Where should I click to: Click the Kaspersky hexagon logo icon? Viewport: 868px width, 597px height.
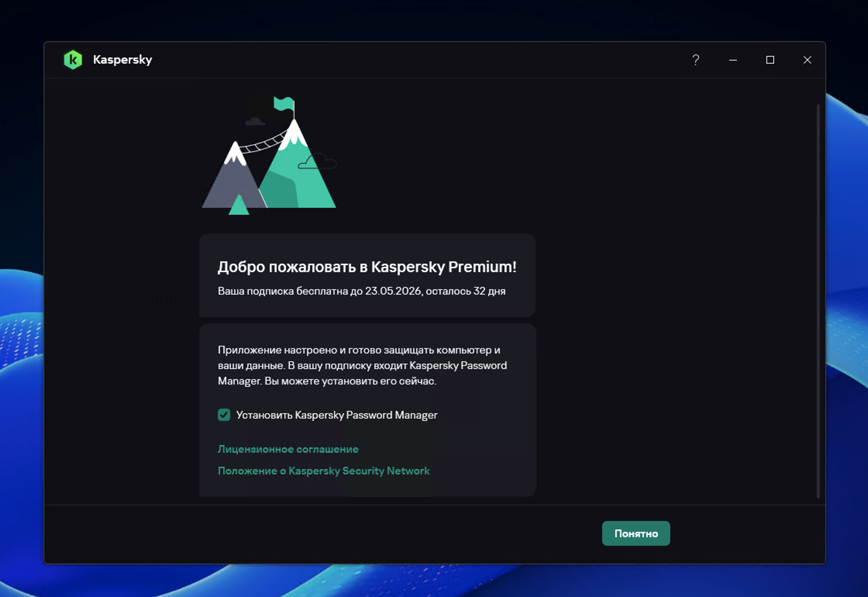coord(73,59)
